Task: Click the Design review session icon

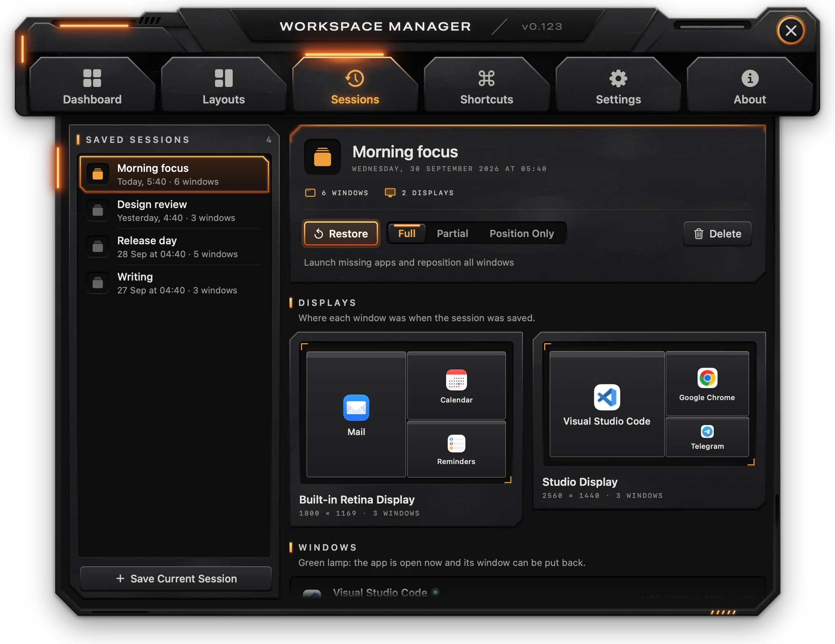Action: [x=98, y=210]
